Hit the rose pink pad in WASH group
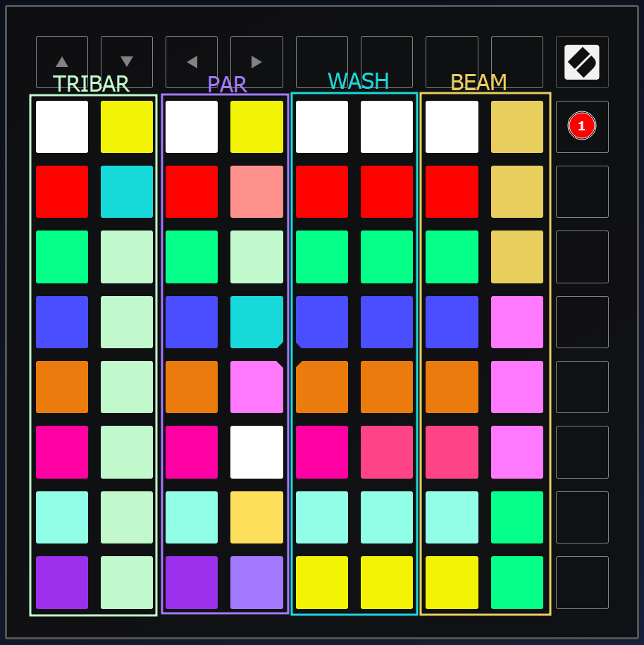Viewport: 644px width, 645px height. pos(387,452)
